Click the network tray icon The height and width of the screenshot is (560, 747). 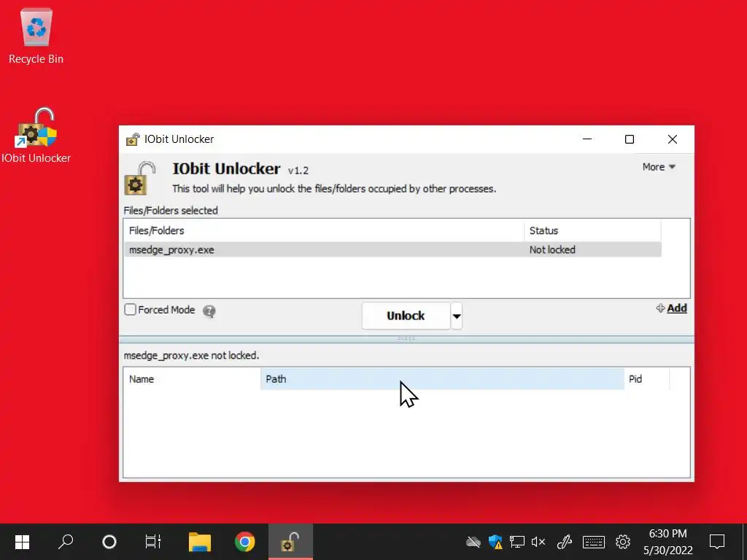pos(517,542)
